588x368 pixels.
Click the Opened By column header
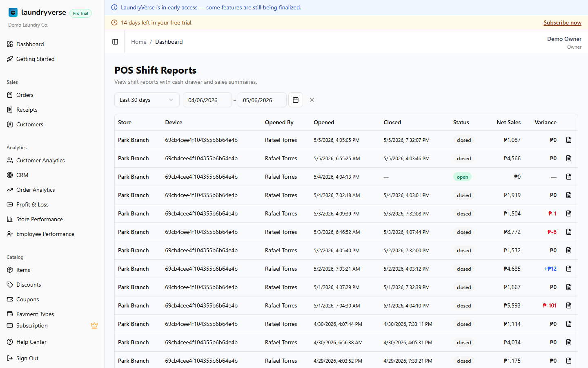pos(279,122)
